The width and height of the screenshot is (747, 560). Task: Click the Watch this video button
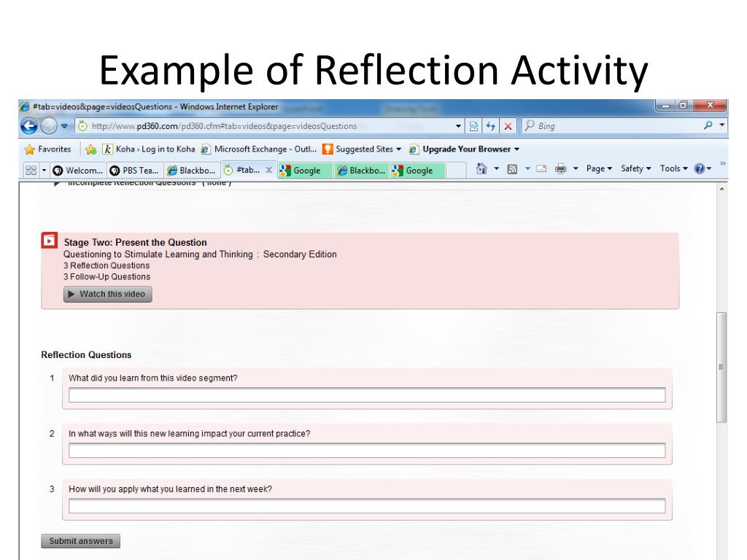pyautogui.click(x=108, y=295)
